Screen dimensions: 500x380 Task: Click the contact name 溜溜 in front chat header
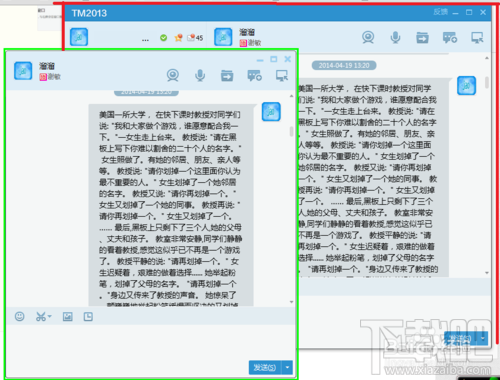coord(47,66)
